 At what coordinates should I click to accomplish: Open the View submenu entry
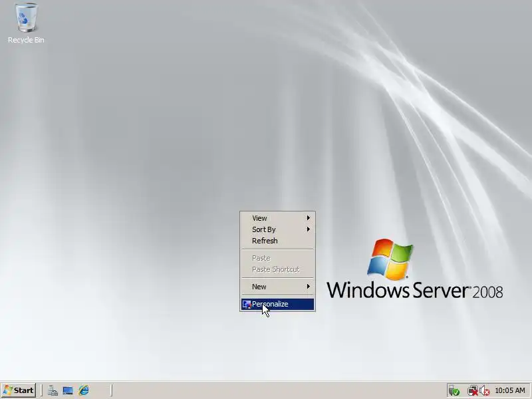coord(277,218)
